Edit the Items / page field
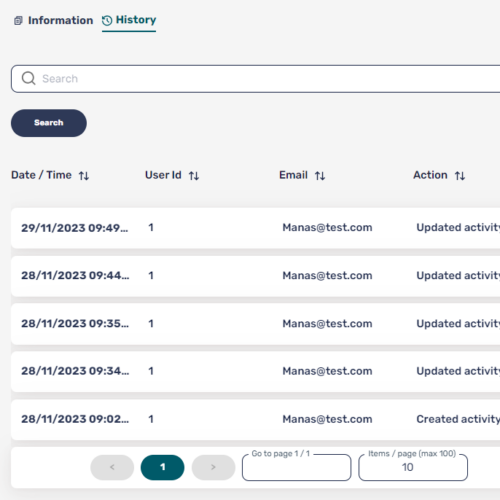Image resolution: width=500 pixels, height=500 pixels. tap(413, 467)
